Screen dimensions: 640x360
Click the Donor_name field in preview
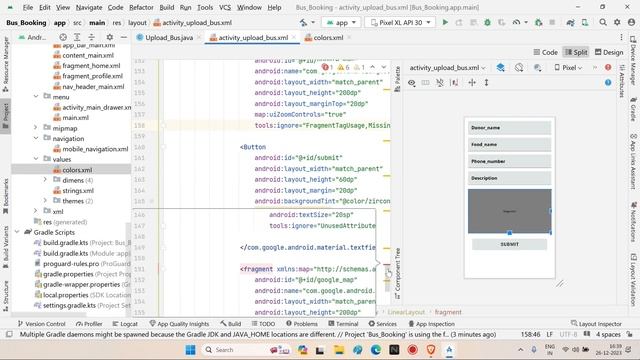point(509,128)
